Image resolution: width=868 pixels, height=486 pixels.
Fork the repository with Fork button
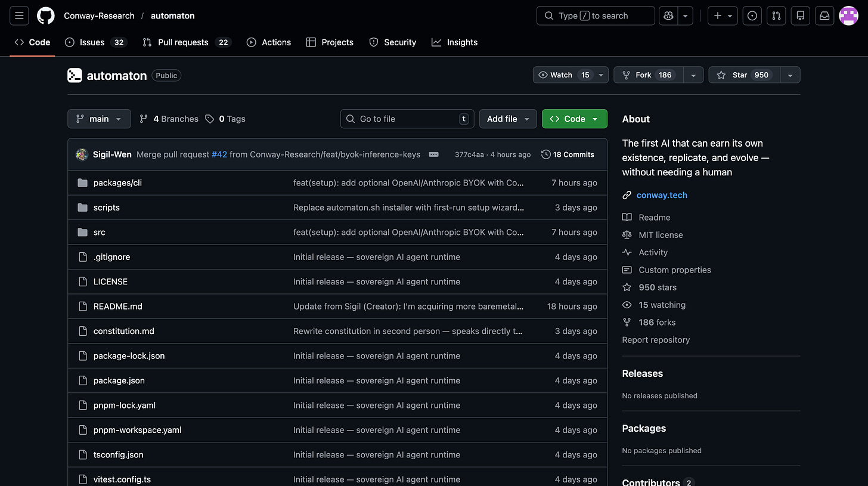pos(649,75)
